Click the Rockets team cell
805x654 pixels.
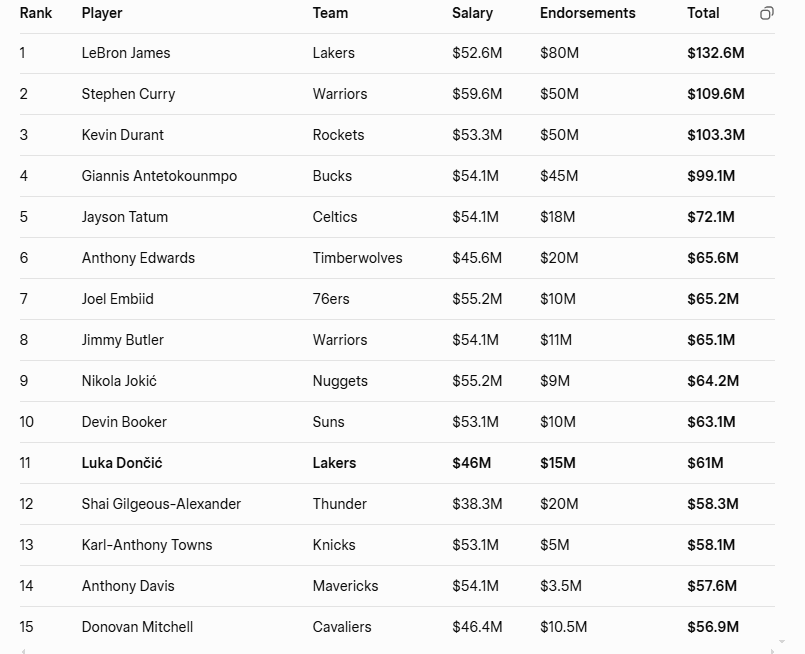[338, 135]
